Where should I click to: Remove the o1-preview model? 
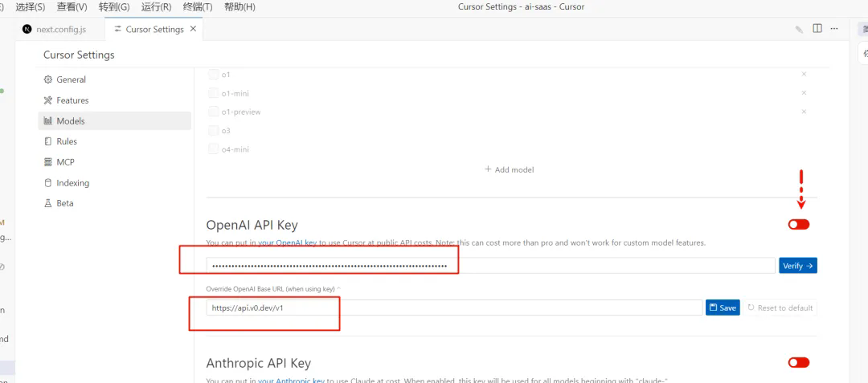click(804, 112)
